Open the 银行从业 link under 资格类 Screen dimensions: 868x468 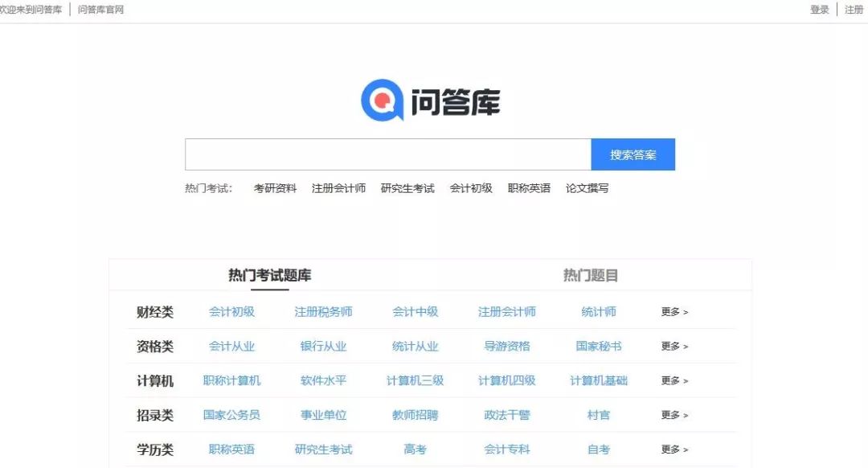point(323,346)
